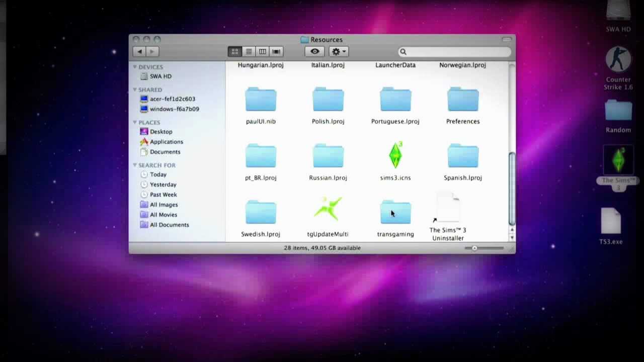Select the Russian.lproj folder
The width and height of the screenshot is (644, 362).
pos(328,155)
